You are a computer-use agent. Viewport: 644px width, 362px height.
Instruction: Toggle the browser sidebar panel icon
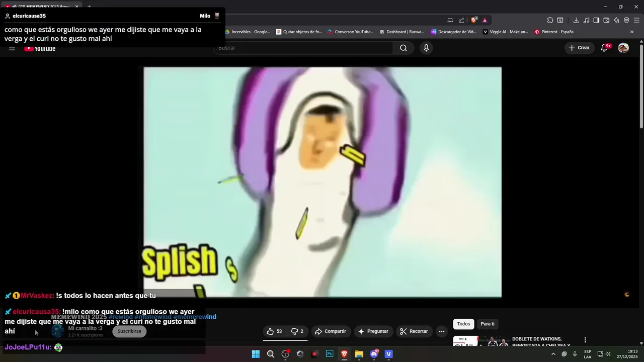596,20
